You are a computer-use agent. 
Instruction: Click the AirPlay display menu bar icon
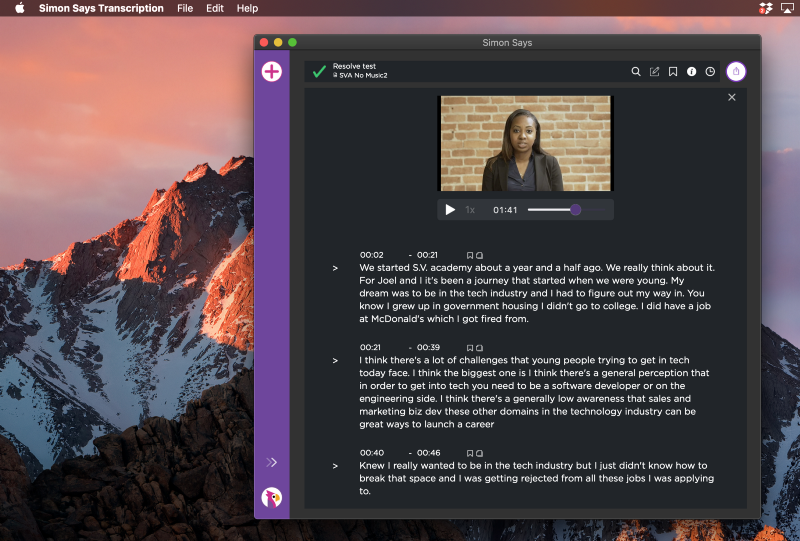(x=787, y=8)
